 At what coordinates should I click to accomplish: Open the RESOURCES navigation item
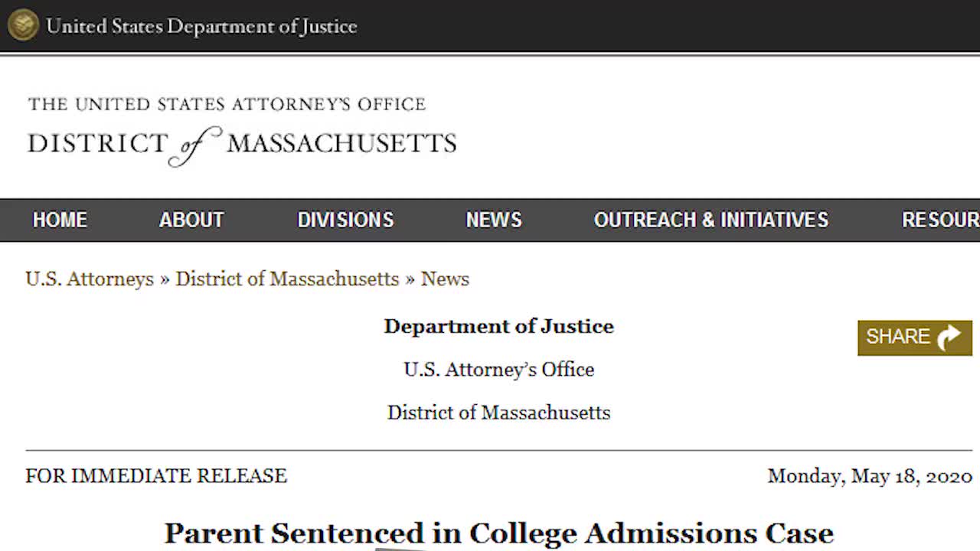point(940,220)
